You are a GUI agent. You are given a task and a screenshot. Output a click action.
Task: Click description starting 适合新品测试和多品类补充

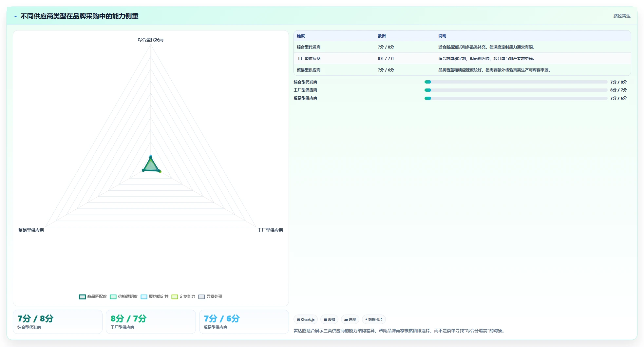[487, 47]
